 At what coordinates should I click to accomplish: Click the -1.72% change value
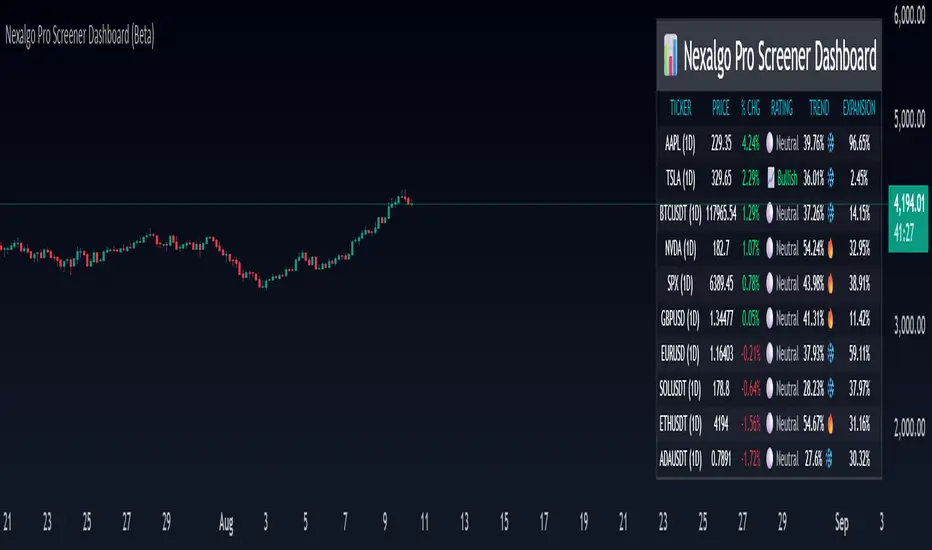tap(751, 458)
